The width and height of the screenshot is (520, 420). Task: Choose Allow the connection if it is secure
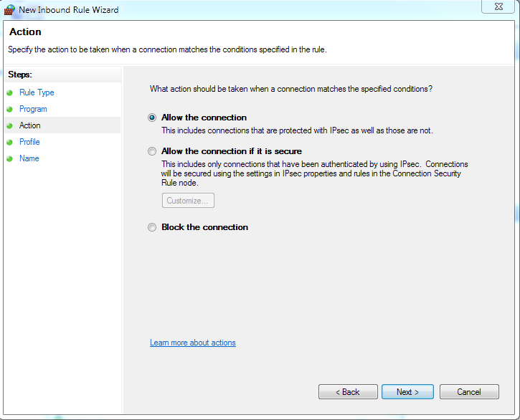pyautogui.click(x=152, y=151)
